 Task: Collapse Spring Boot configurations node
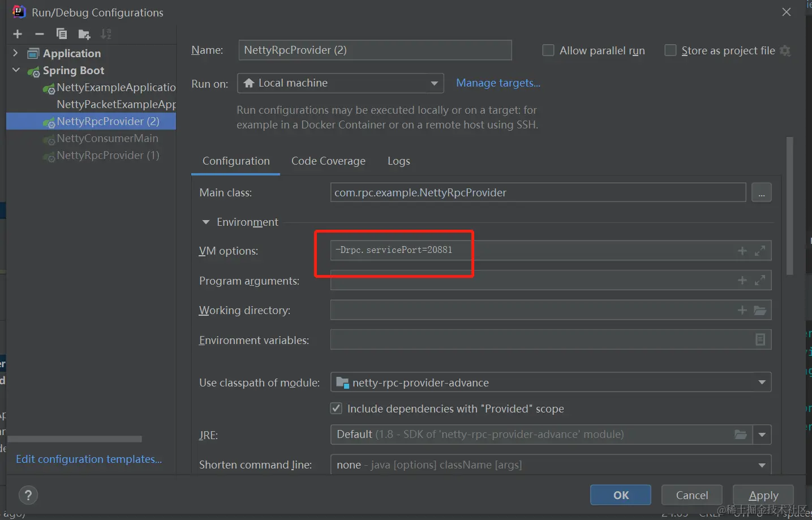[x=16, y=70]
